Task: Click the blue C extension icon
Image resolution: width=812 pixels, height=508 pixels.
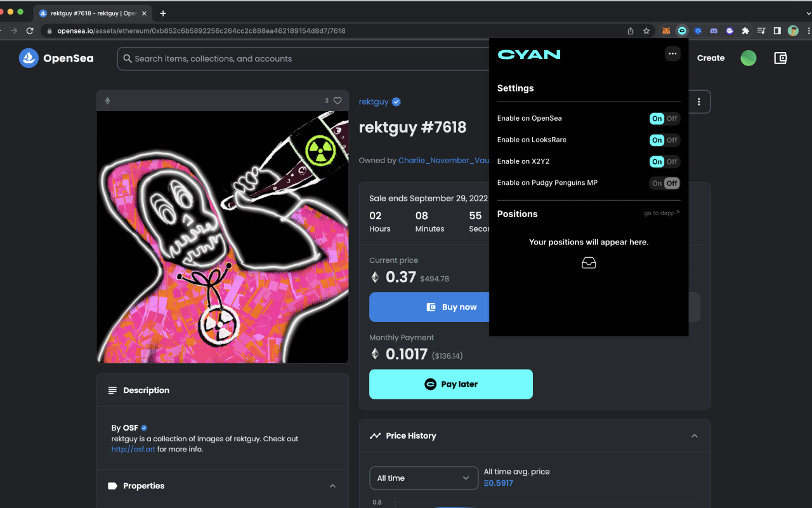Action: [x=698, y=30]
